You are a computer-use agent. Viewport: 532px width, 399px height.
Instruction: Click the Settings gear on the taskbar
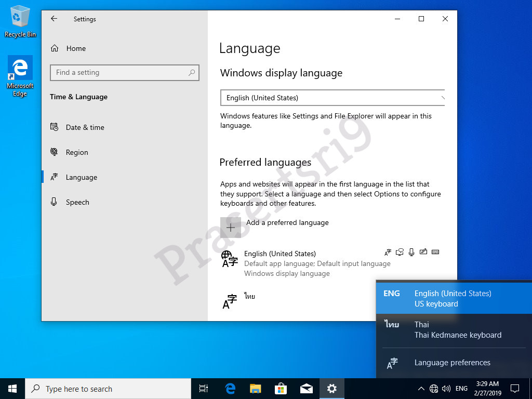(332, 389)
